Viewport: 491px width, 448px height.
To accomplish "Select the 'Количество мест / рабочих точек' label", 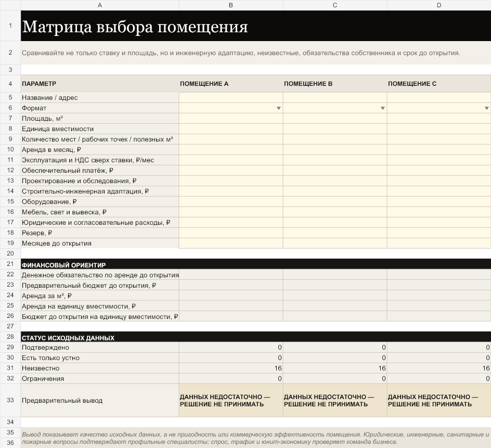I will tap(100, 139).
